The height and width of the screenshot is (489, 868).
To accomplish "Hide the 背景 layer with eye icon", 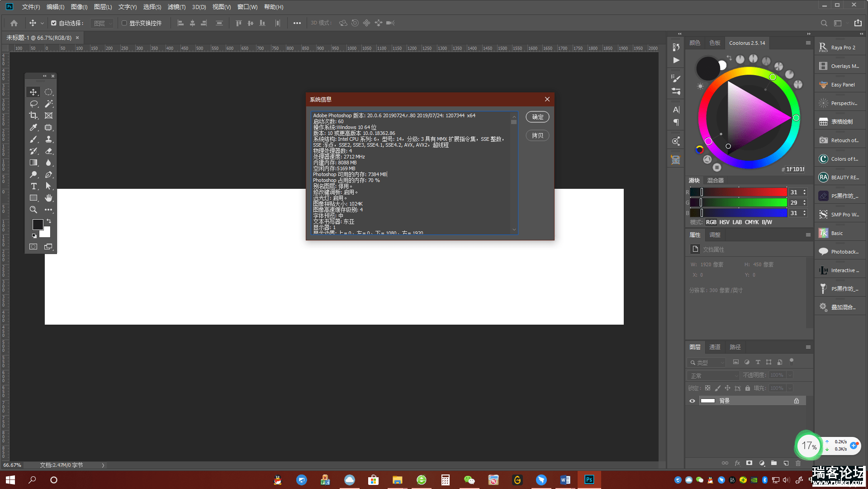I will coord(692,401).
